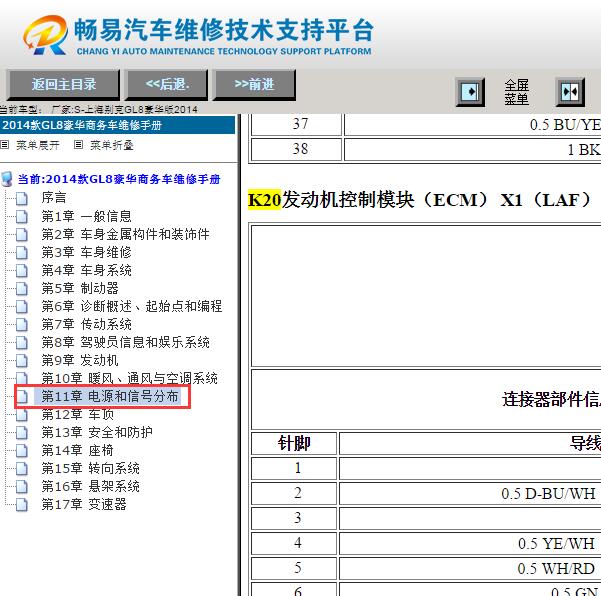601x596 pixels.
Task: Open 第14章 座椅
Action: coord(77,450)
